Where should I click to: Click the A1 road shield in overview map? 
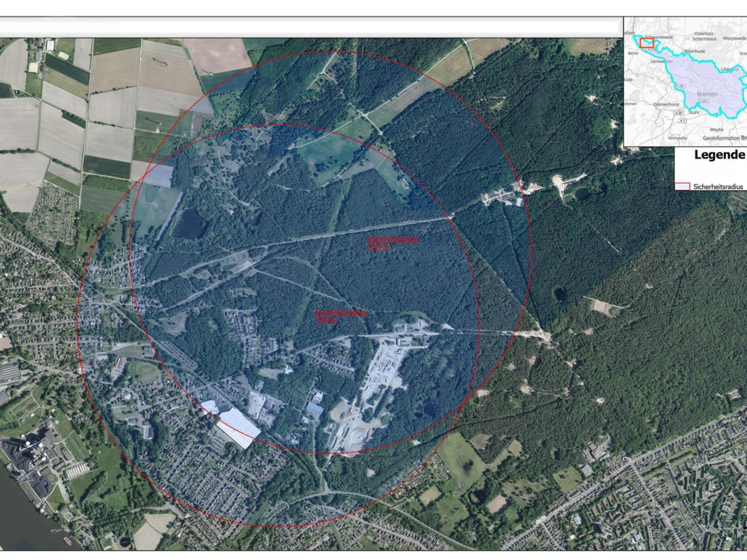pyautogui.click(x=683, y=119)
